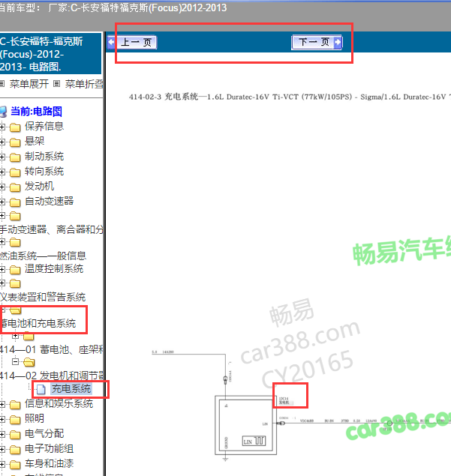Select 仪表装置和警告系统 tree label

point(43,297)
